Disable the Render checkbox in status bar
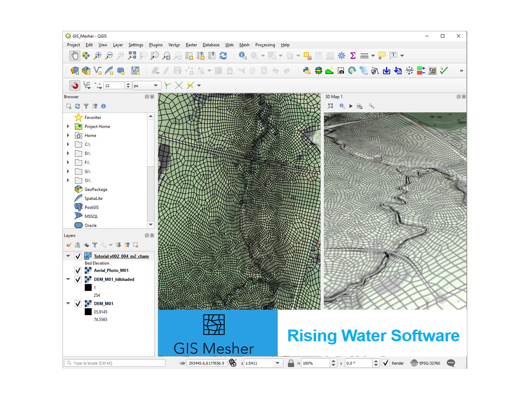532x399 pixels. (386, 363)
